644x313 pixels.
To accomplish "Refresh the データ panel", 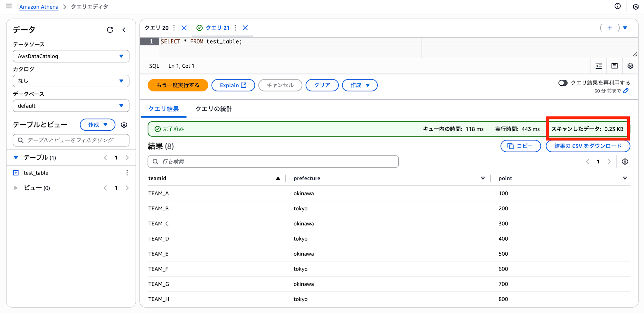I will point(110,30).
